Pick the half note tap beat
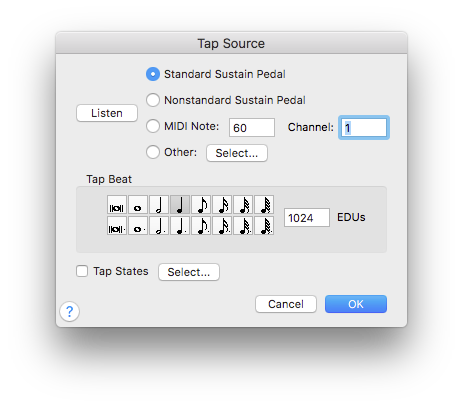463x407 pixels. point(159,205)
